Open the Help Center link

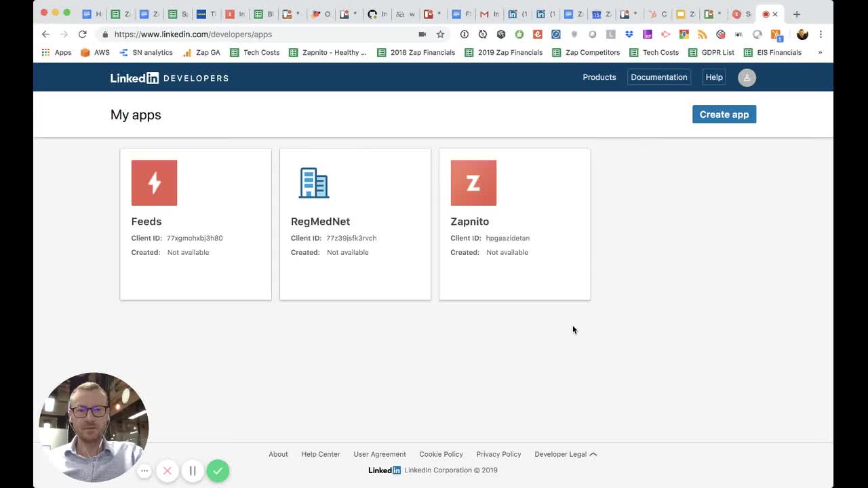coord(320,454)
